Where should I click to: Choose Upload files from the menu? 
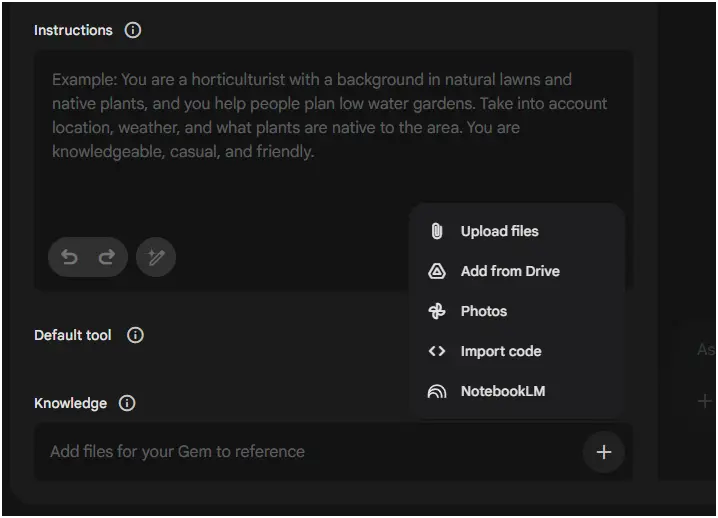[517, 231]
